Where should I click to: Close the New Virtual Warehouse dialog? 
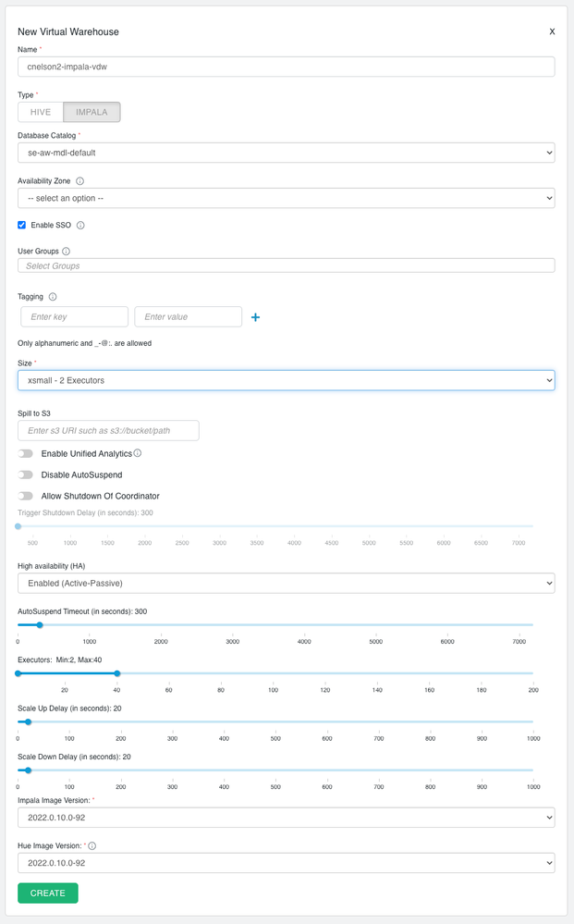click(x=552, y=31)
